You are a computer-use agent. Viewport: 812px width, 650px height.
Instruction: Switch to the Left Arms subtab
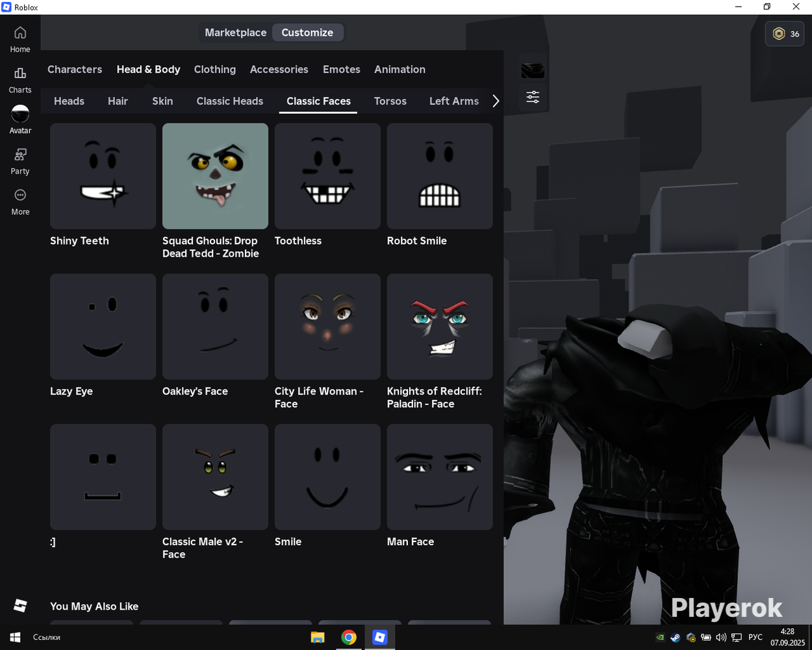point(454,101)
